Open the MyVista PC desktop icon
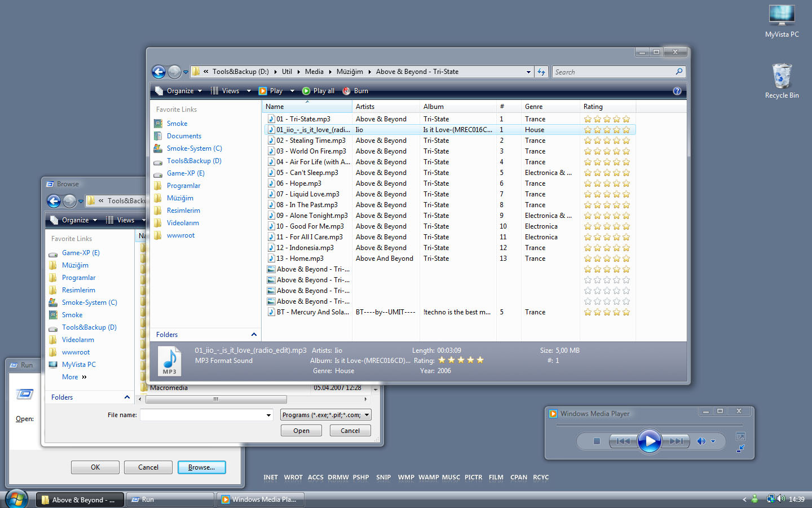 tap(782, 21)
